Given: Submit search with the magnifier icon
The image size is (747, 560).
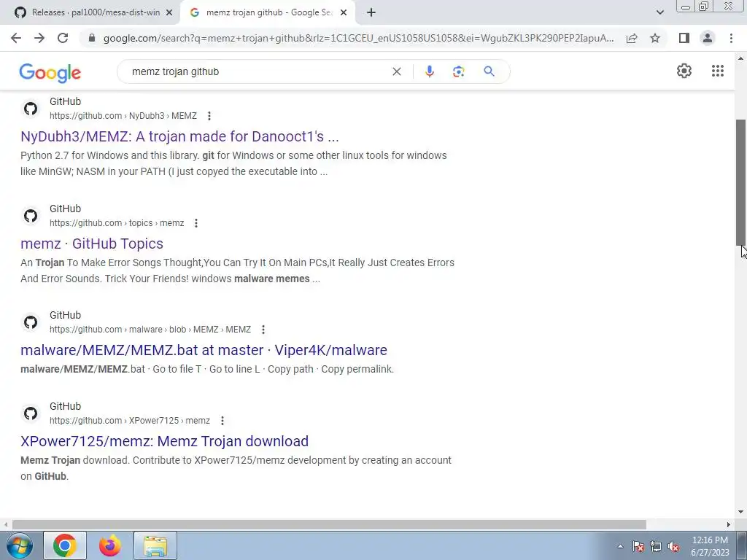Looking at the screenshot, I should tap(489, 71).
